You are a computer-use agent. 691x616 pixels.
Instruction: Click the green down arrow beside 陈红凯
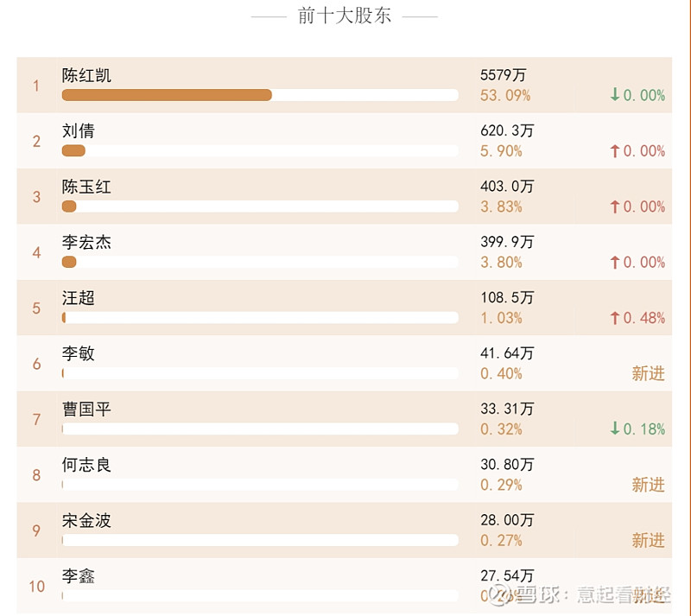[614, 96]
